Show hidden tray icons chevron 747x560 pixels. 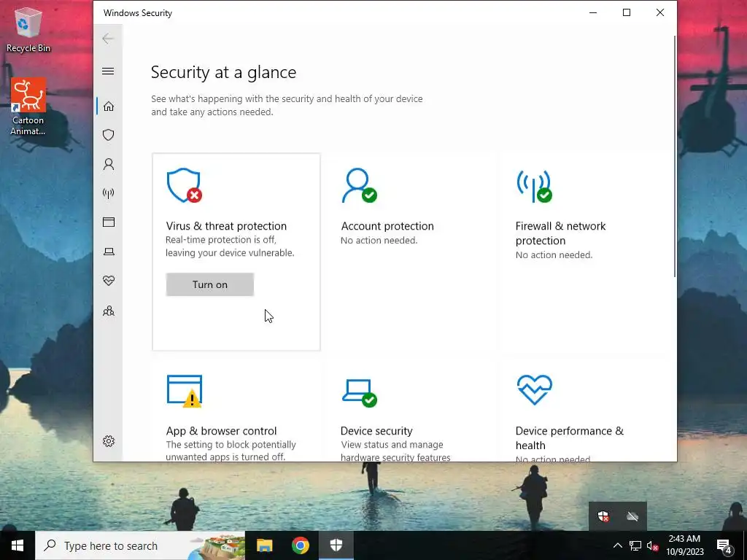coord(617,545)
